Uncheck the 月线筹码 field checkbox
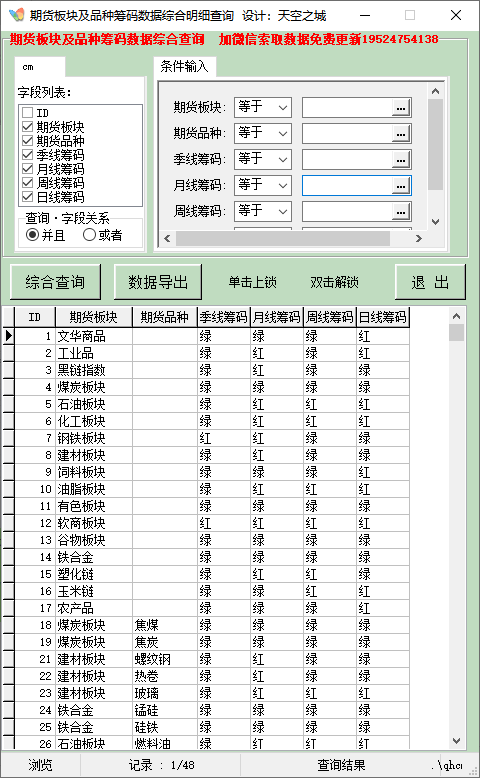This screenshot has height=778, width=480. [28, 169]
